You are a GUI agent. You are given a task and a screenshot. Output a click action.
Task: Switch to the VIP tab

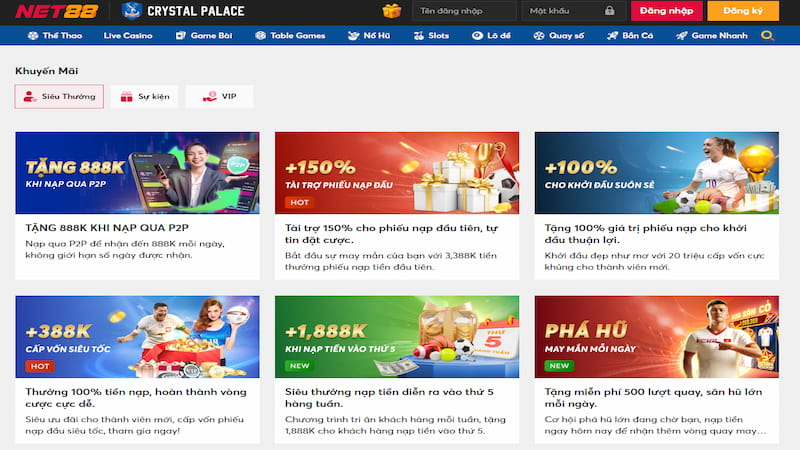(219, 96)
